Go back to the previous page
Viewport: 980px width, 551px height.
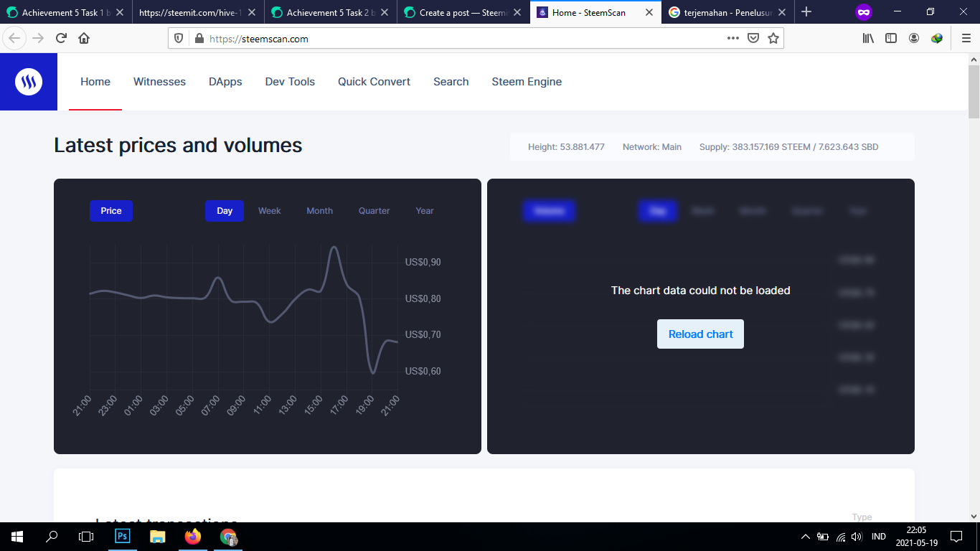click(x=14, y=38)
